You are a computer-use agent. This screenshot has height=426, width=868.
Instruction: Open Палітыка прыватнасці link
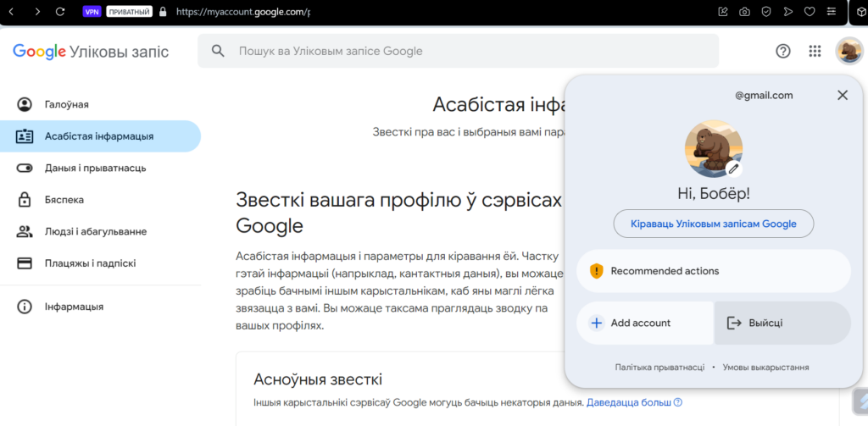tap(659, 368)
